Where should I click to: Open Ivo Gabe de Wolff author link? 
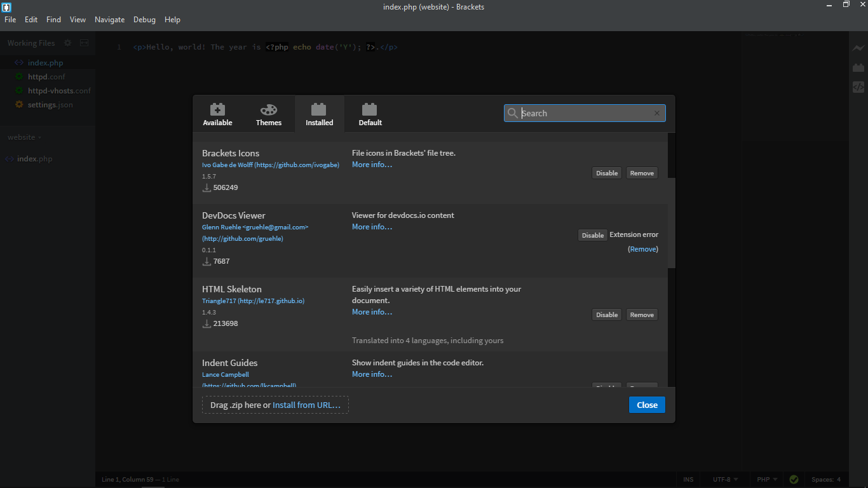pos(271,165)
